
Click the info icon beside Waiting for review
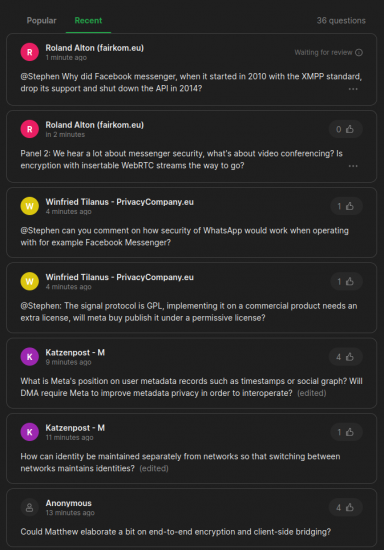359,53
